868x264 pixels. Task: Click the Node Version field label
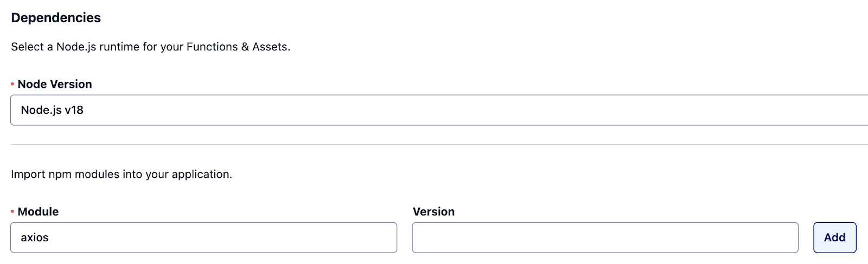[55, 84]
